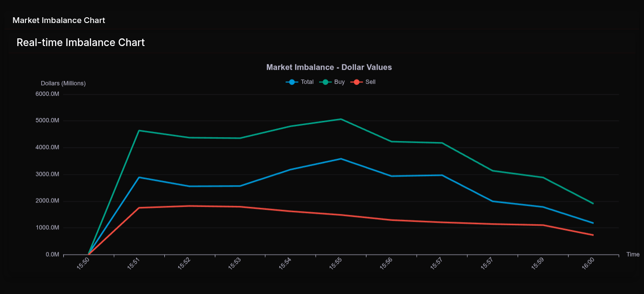
Task: Click the Buy line endpoint at 16:00
Action: (593, 204)
